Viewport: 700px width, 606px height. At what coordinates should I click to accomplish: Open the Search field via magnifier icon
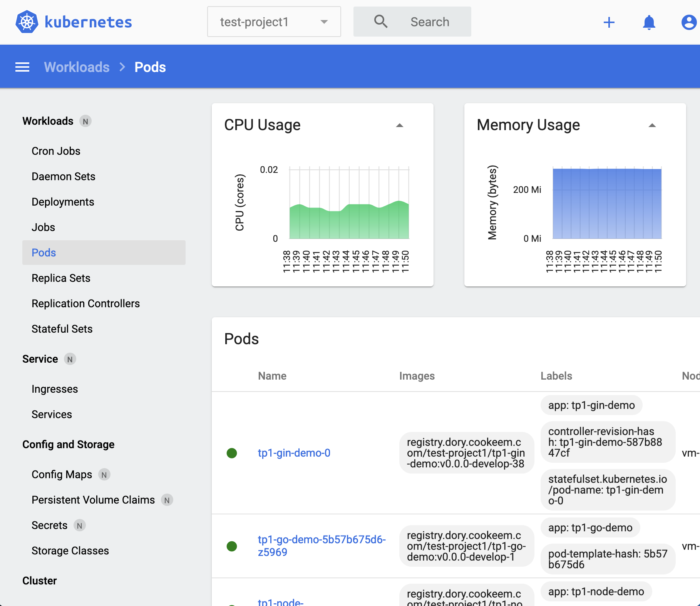click(x=380, y=21)
